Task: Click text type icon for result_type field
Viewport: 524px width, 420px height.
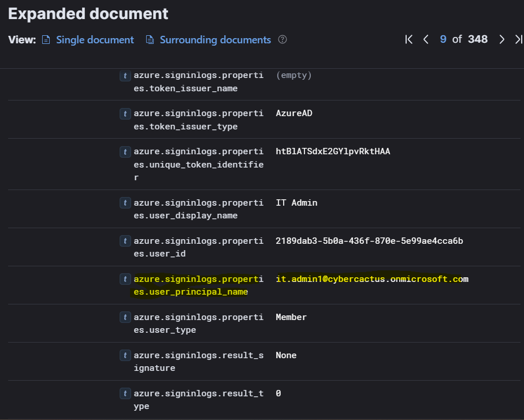Action: (x=125, y=393)
